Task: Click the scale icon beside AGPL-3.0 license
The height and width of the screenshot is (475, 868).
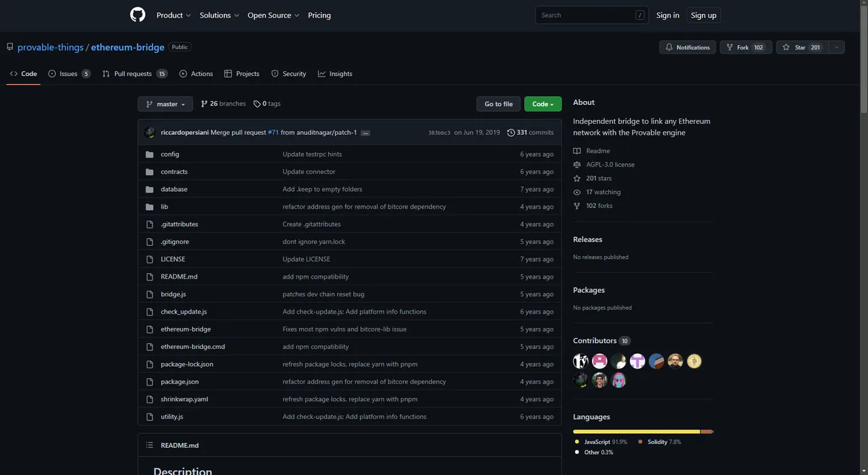Action: (x=577, y=165)
